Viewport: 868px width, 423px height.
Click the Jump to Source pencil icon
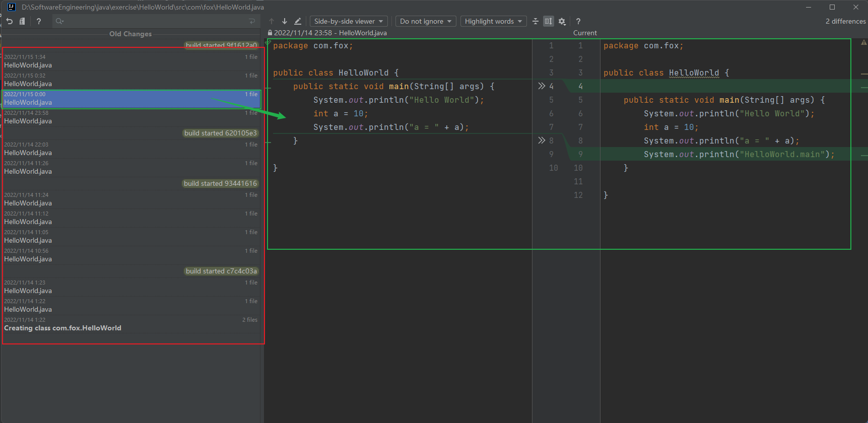coord(298,21)
